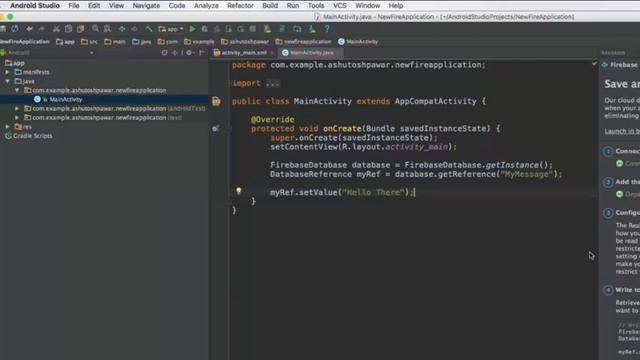Expand the manifests folder arrow
The image size is (640, 360).
tap(7, 72)
